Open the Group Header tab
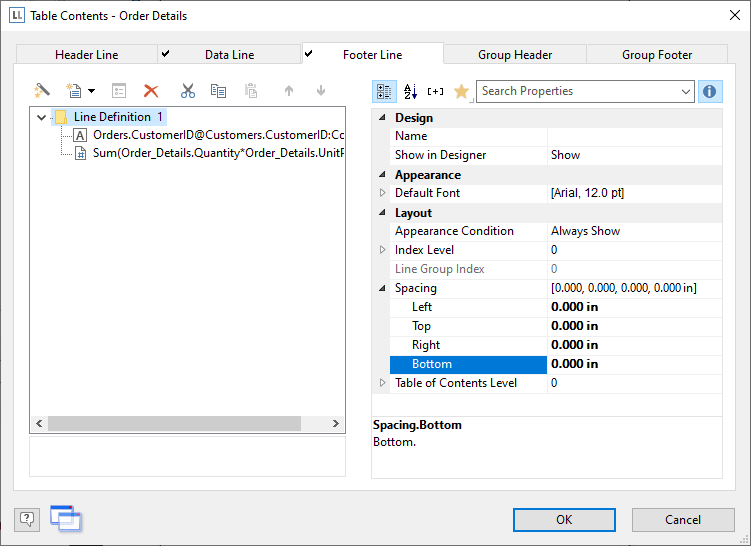The image size is (751, 546). pyautogui.click(x=515, y=55)
